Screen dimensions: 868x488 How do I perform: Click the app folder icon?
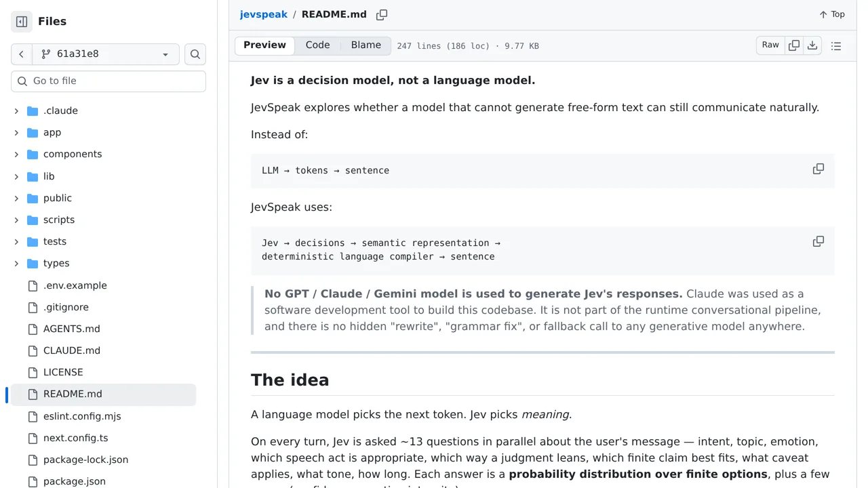pyautogui.click(x=33, y=132)
